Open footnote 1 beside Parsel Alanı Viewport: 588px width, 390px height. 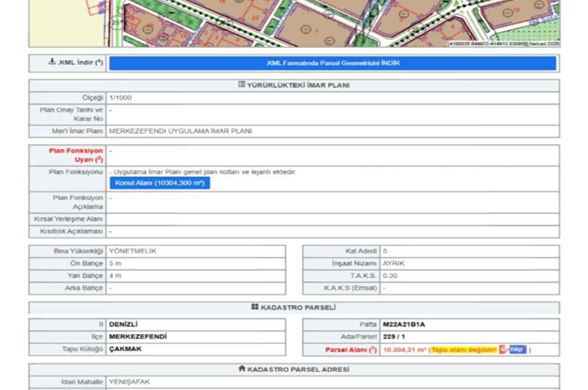click(x=373, y=350)
